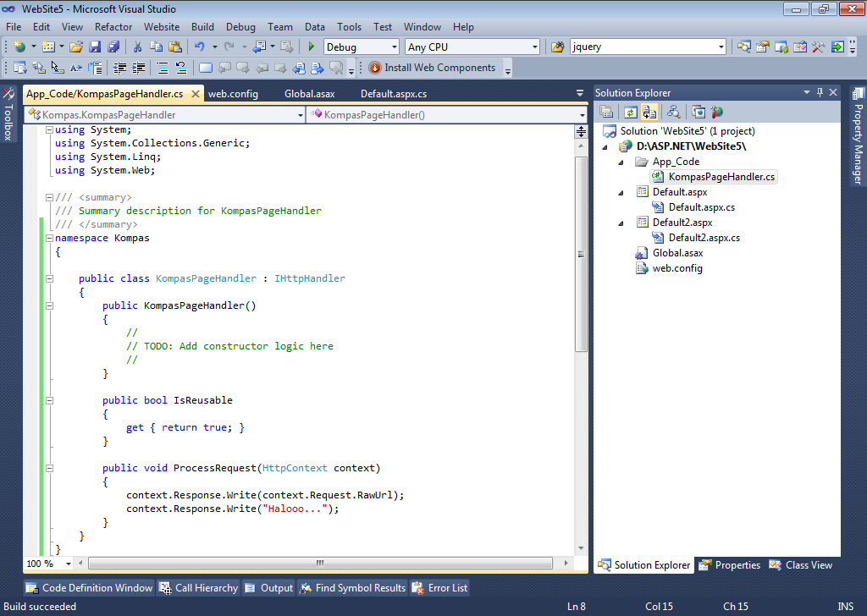This screenshot has height=616, width=867.
Task: Start debugging with the green play icon
Action: pos(312,47)
